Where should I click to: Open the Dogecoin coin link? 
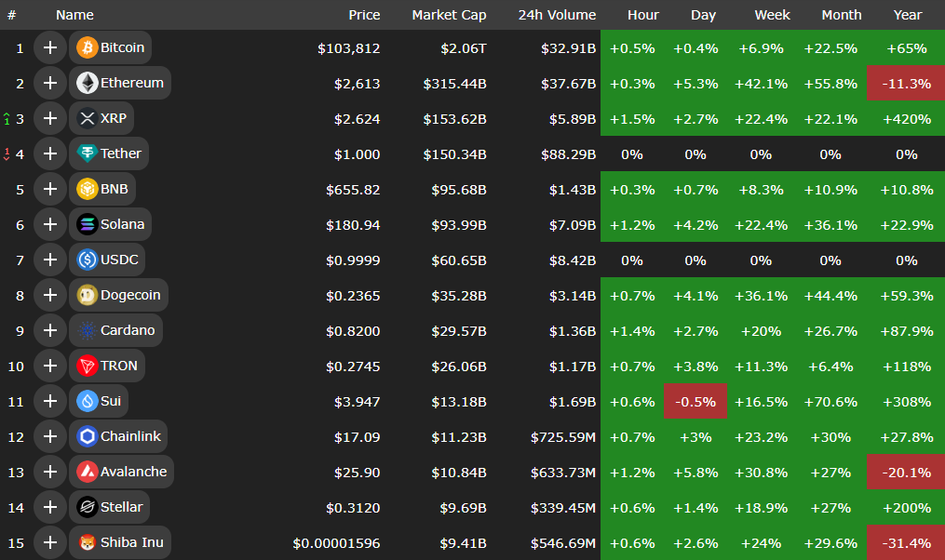pos(119,295)
